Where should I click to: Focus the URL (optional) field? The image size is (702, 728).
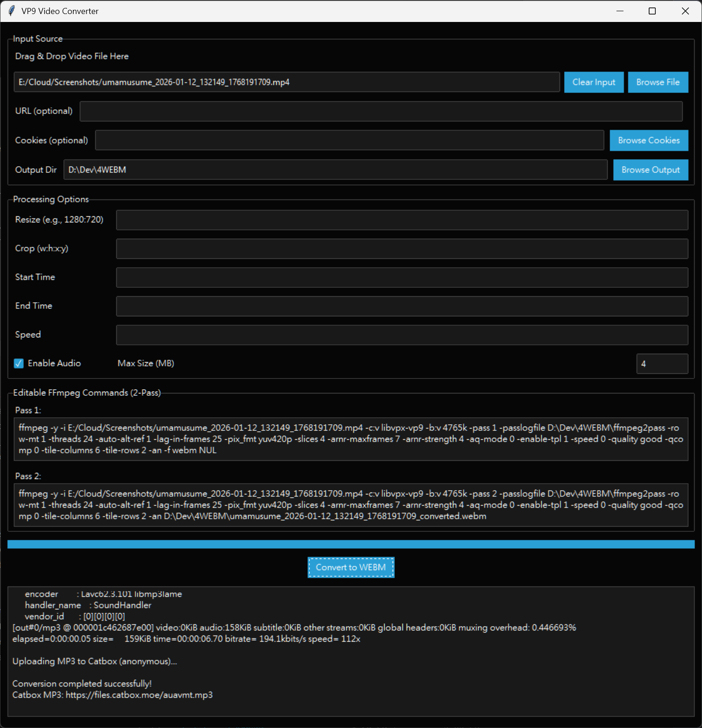381,111
